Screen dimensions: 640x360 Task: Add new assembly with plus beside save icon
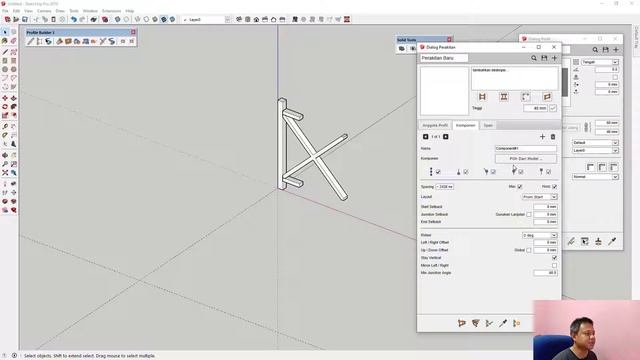554,58
